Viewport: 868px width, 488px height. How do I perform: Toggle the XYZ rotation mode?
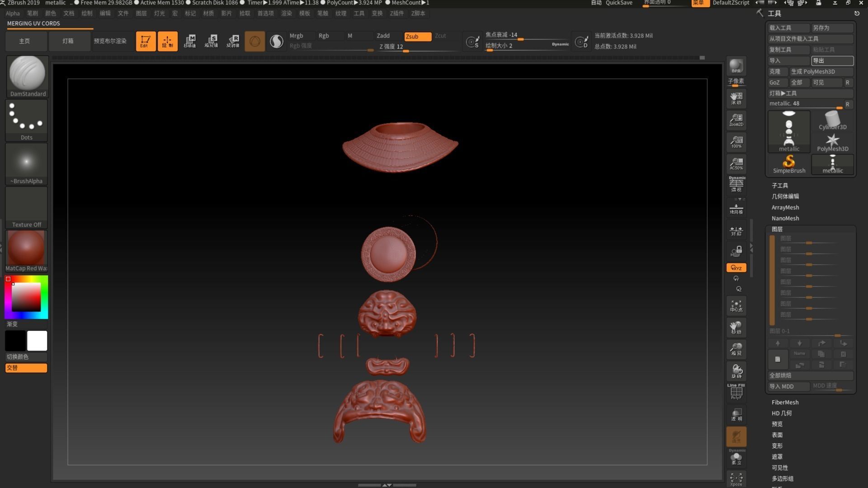click(736, 268)
